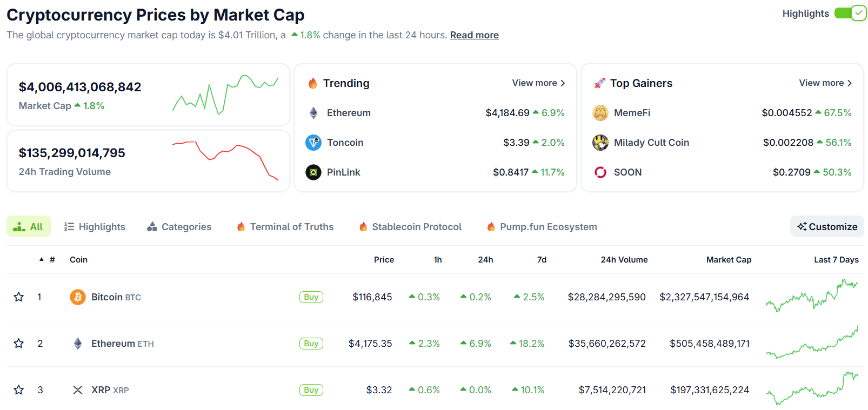Expand View more in Top Gainers panel
The height and width of the screenshot is (410, 868).
pos(824,83)
